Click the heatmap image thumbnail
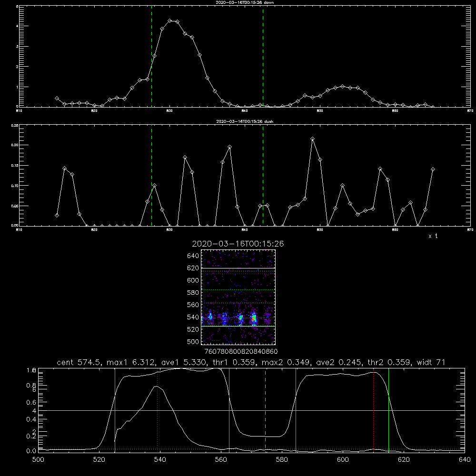 [238, 297]
